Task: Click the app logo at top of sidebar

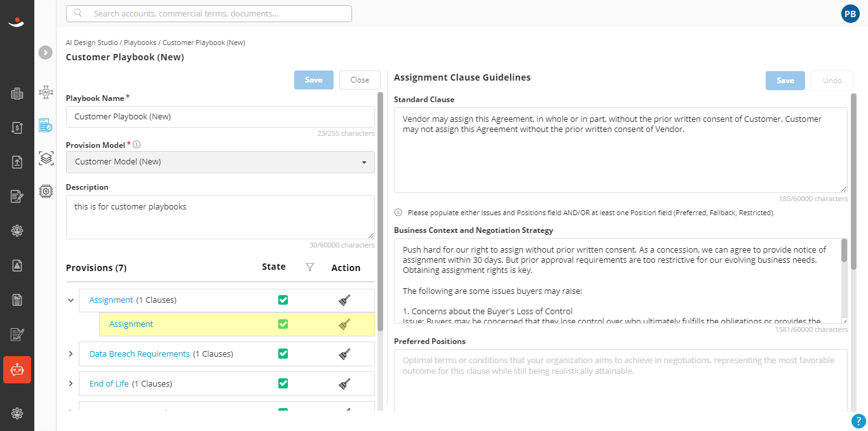Action: click(x=17, y=23)
